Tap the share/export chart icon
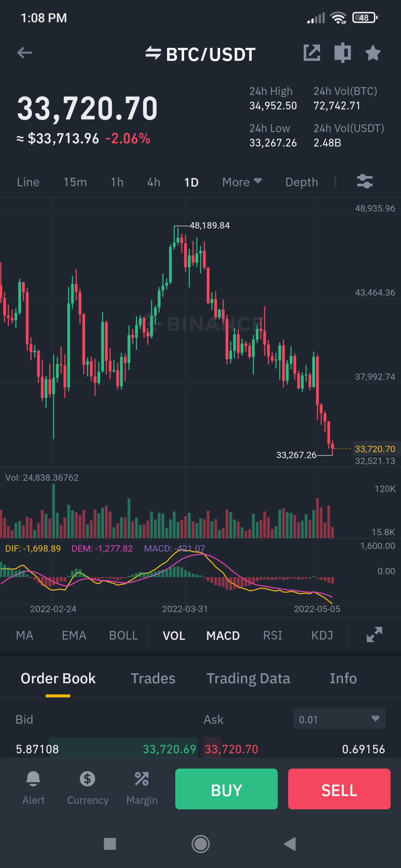401x868 pixels. tap(312, 53)
